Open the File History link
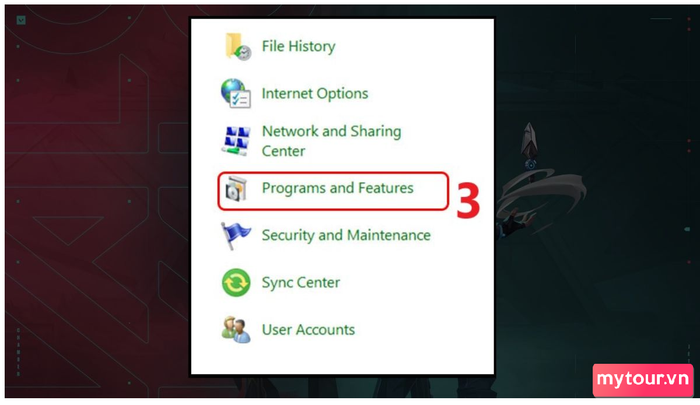This screenshot has width=700, height=405. click(x=298, y=46)
